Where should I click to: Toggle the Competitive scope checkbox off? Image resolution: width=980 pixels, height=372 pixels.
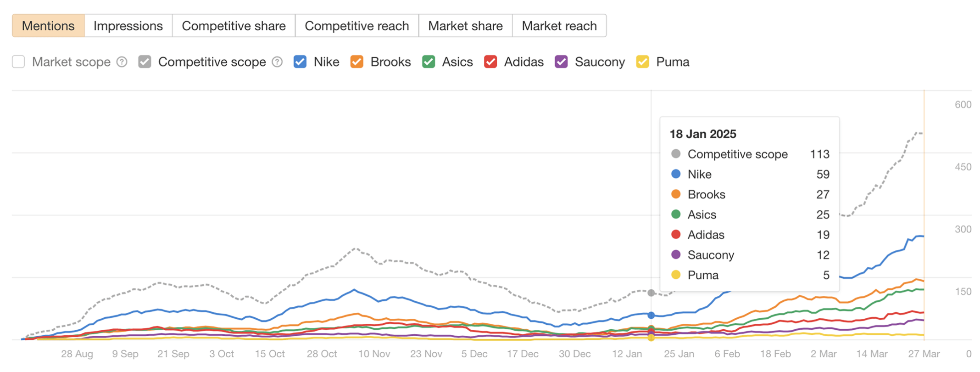tap(145, 61)
